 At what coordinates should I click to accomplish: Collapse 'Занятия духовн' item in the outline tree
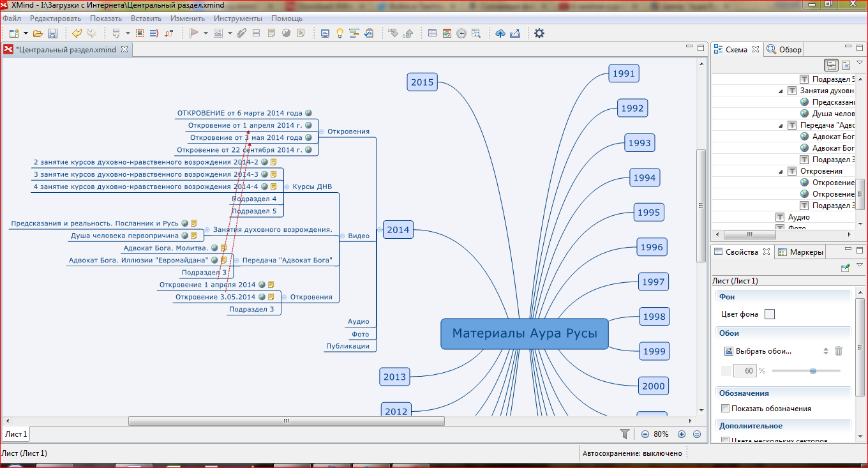point(781,91)
